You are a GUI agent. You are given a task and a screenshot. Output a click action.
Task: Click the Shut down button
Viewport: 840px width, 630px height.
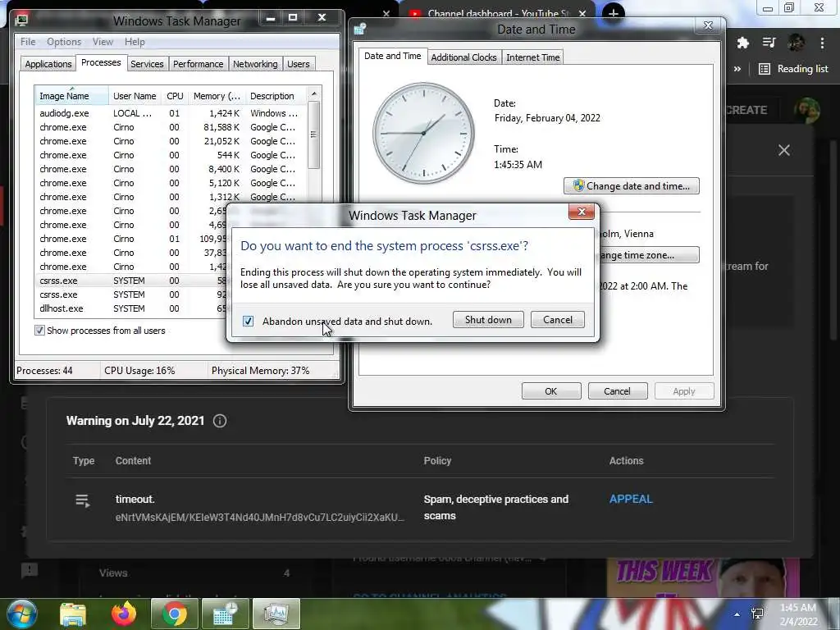coord(488,320)
